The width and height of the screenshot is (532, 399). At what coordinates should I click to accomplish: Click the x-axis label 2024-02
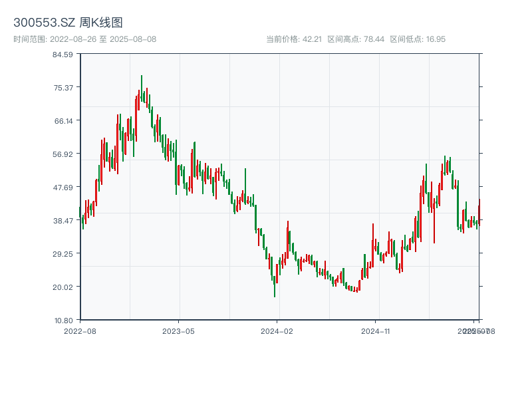[277, 331]
